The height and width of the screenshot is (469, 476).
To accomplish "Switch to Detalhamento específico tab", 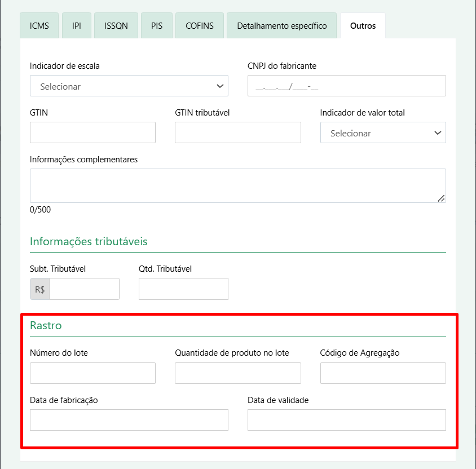I will [x=282, y=26].
